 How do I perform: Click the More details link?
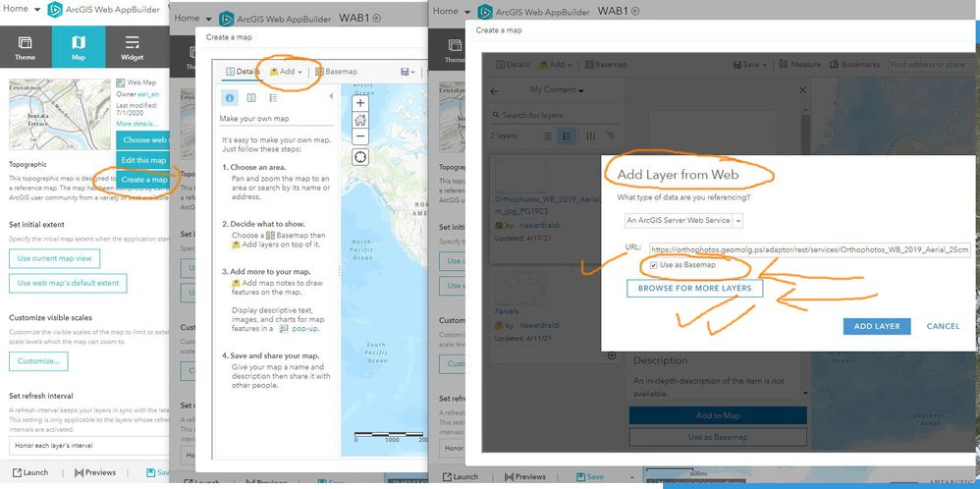point(136,124)
